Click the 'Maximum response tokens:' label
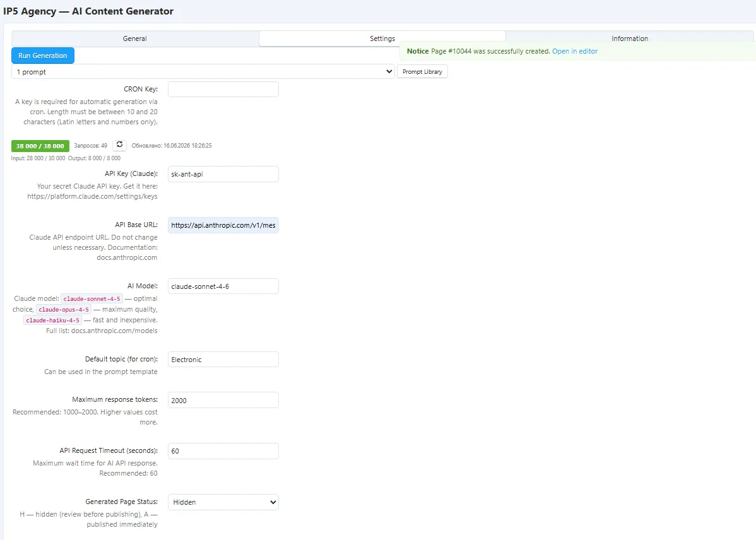Viewport: 756px width, 540px height. (115, 400)
